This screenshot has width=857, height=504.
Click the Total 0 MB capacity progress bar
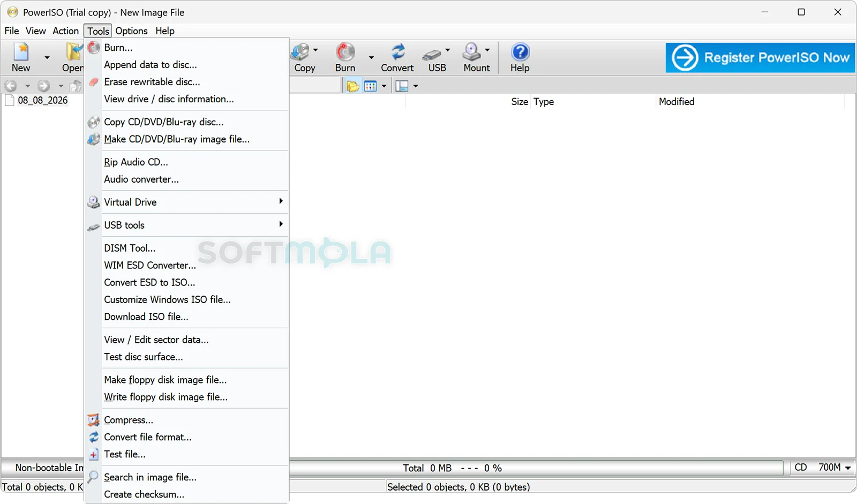536,468
